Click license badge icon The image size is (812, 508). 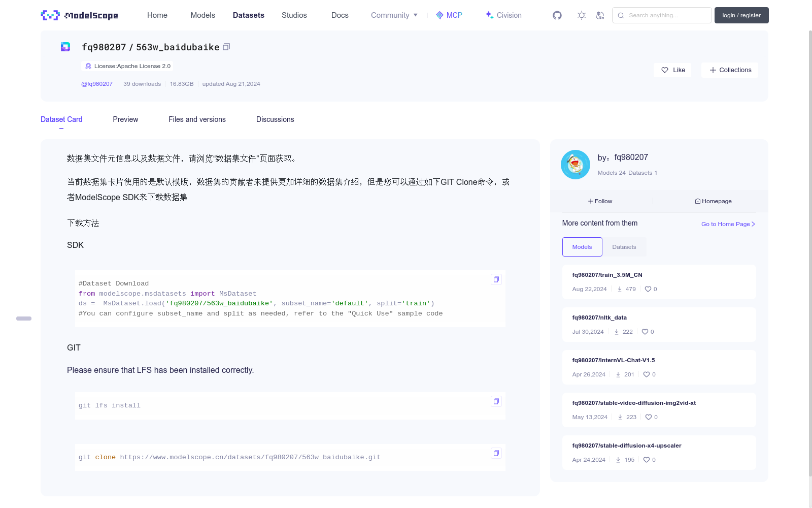(x=88, y=66)
